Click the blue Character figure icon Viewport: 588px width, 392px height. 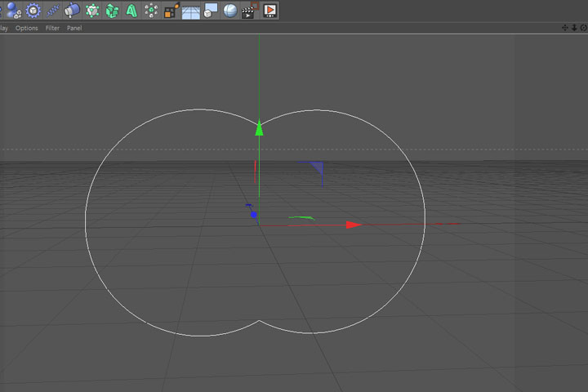coord(14,10)
